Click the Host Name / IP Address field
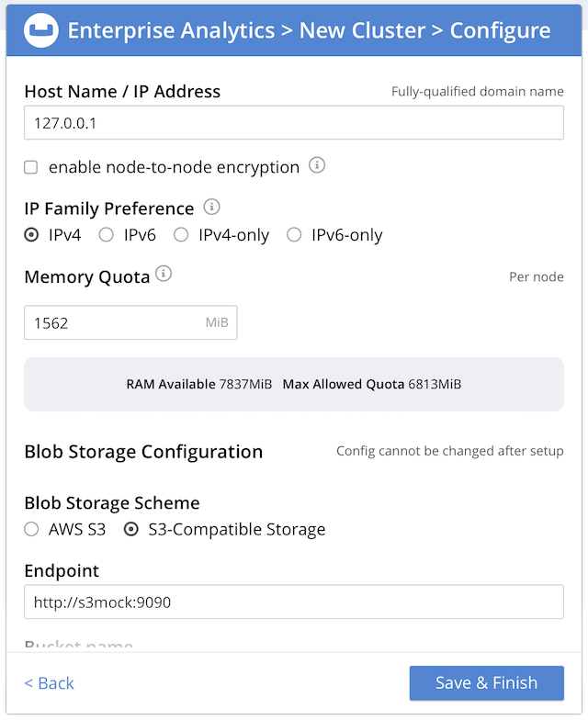 click(294, 122)
